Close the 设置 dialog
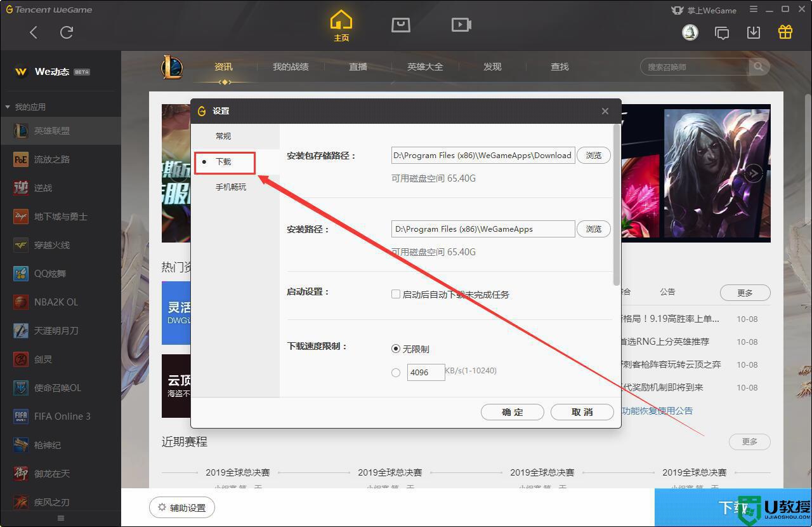This screenshot has width=812, height=527. (x=605, y=111)
